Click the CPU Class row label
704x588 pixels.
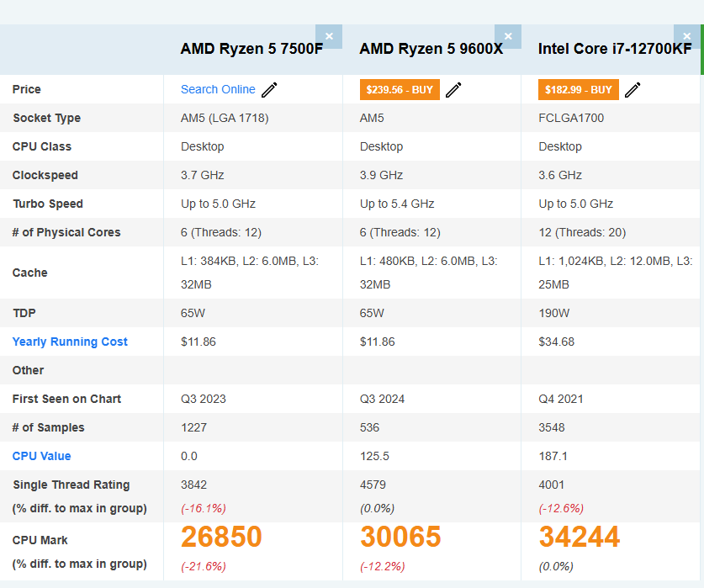tap(42, 146)
